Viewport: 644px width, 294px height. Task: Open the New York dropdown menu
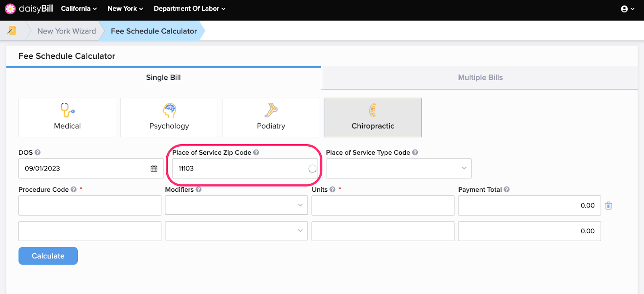pos(125,8)
